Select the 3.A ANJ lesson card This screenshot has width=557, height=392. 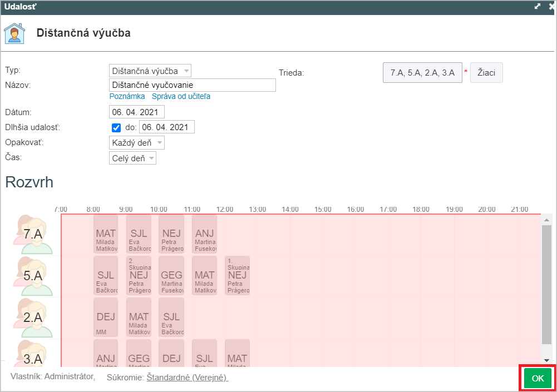106,353
